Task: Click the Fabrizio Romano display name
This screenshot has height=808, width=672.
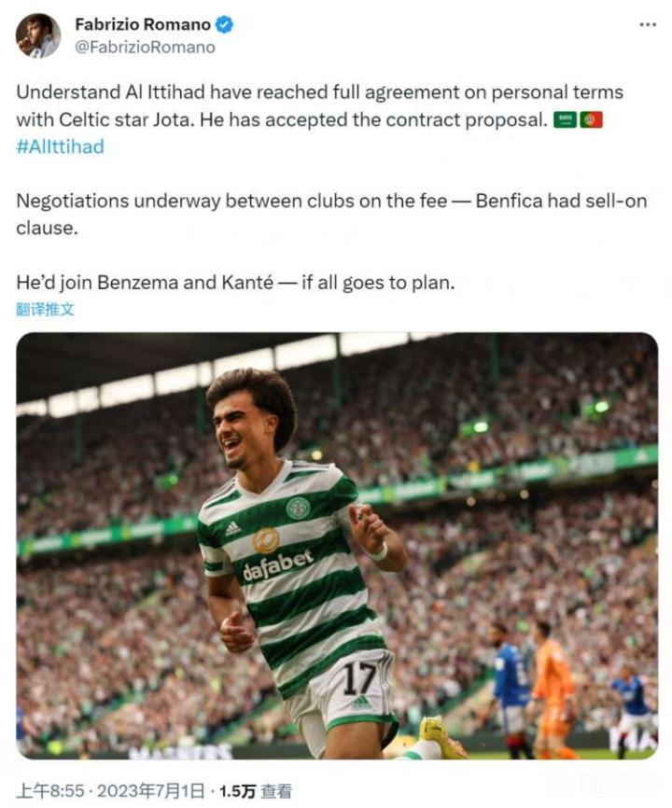Action: pos(143,24)
